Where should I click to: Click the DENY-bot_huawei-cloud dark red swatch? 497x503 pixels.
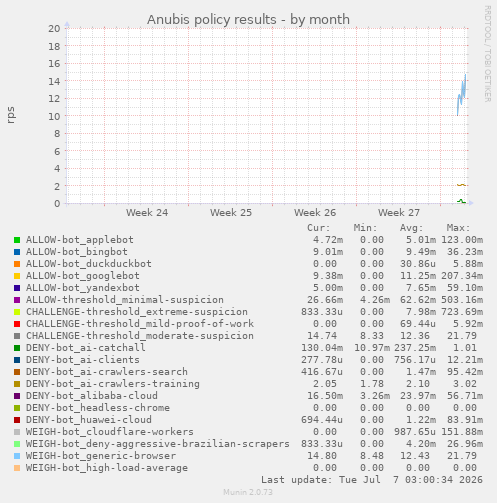coord(17,420)
